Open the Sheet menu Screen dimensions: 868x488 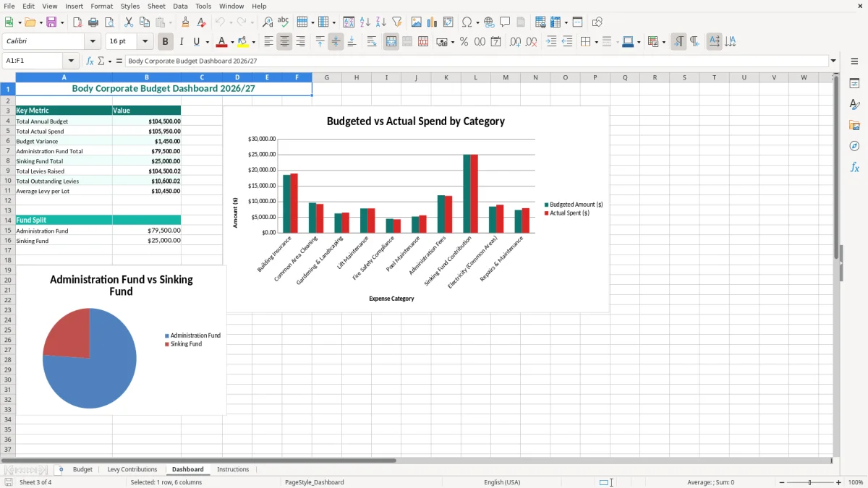click(x=156, y=6)
